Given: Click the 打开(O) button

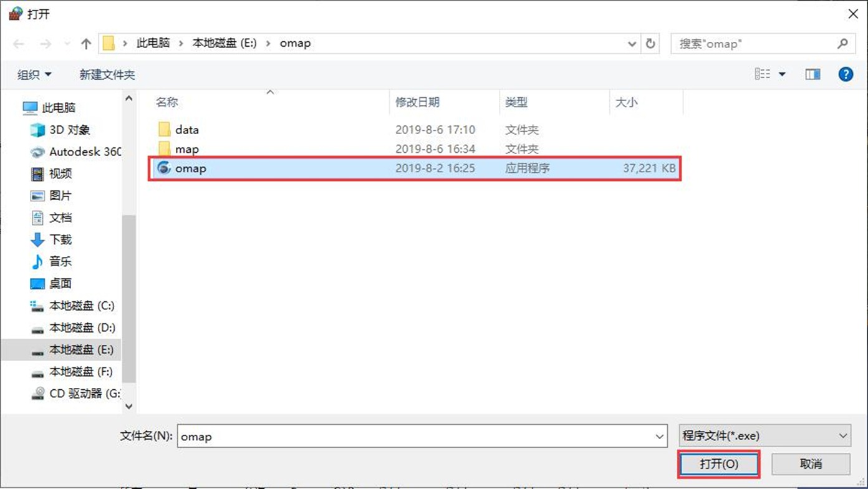Looking at the screenshot, I should [x=719, y=464].
